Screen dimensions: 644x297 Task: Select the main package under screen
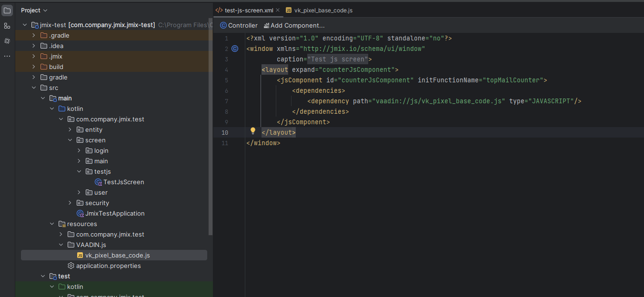coord(101,161)
